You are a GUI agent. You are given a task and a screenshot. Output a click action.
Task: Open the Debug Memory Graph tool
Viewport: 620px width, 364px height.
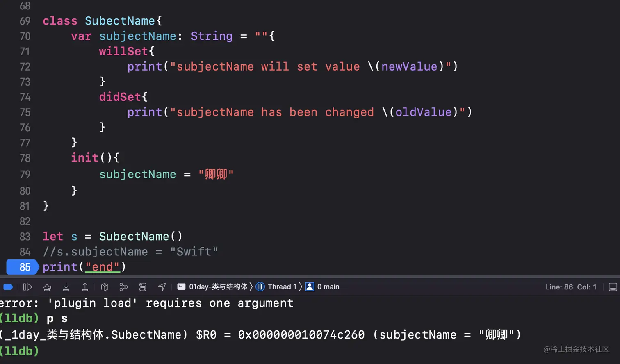coord(123,287)
